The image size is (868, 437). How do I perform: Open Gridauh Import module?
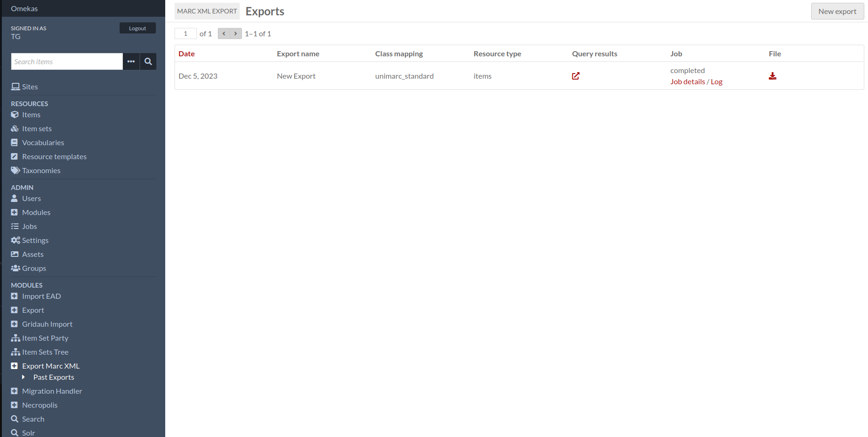(47, 324)
